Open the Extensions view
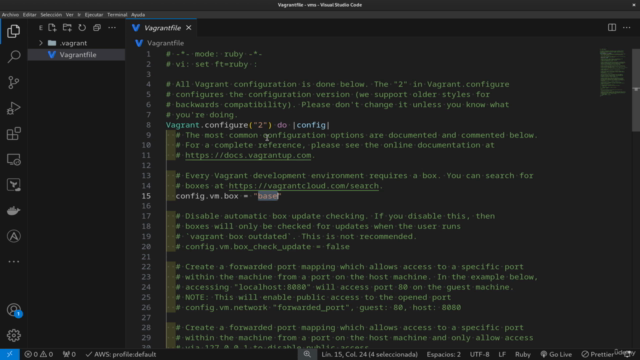This screenshot has height=360, width=640. 13,134
